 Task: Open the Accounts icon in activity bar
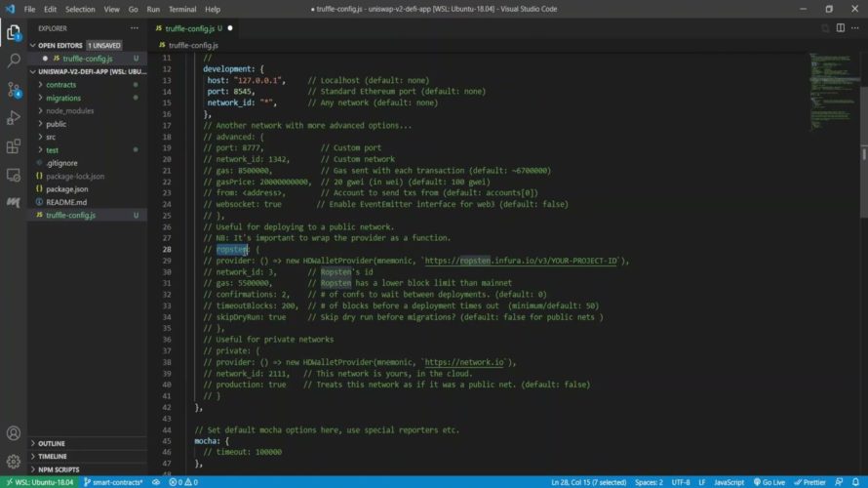click(x=14, y=433)
